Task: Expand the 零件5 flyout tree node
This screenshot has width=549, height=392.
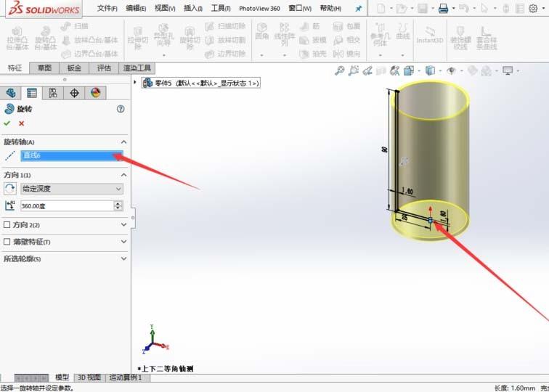Action: coord(135,82)
